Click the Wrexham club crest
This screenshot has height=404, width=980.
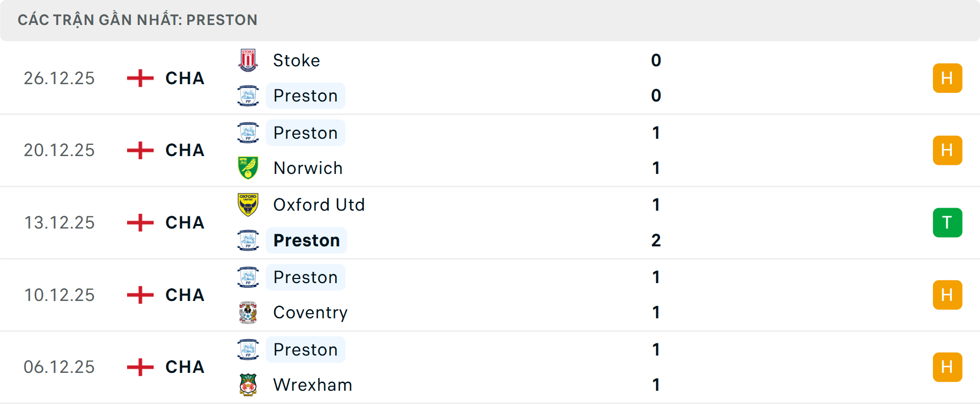[248, 385]
